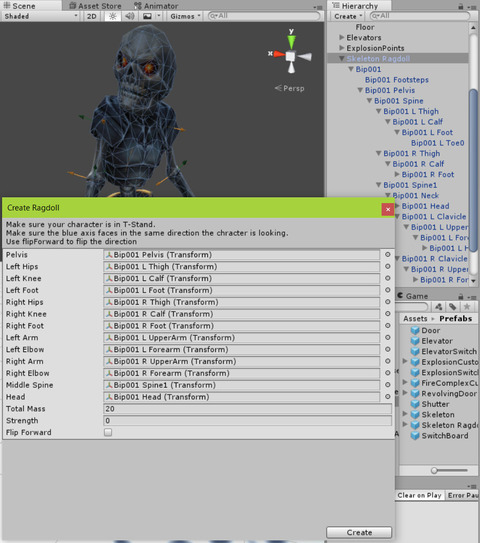Viewport: 480px width, 543px height.
Task: Expand the Bip001 R Foot node
Action: pos(397,174)
